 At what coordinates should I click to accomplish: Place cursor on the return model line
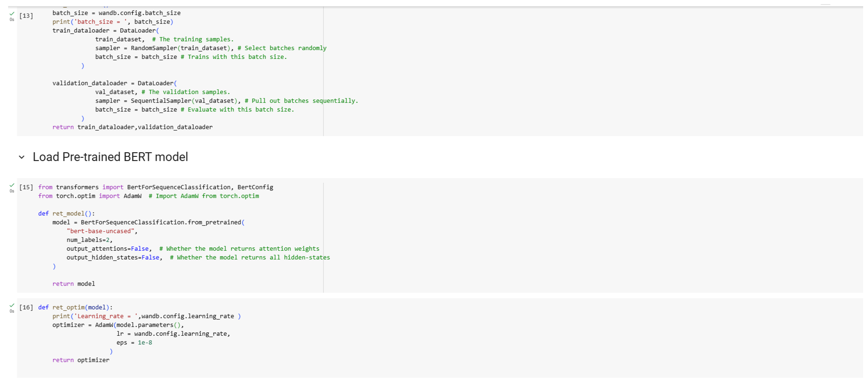pos(74,284)
